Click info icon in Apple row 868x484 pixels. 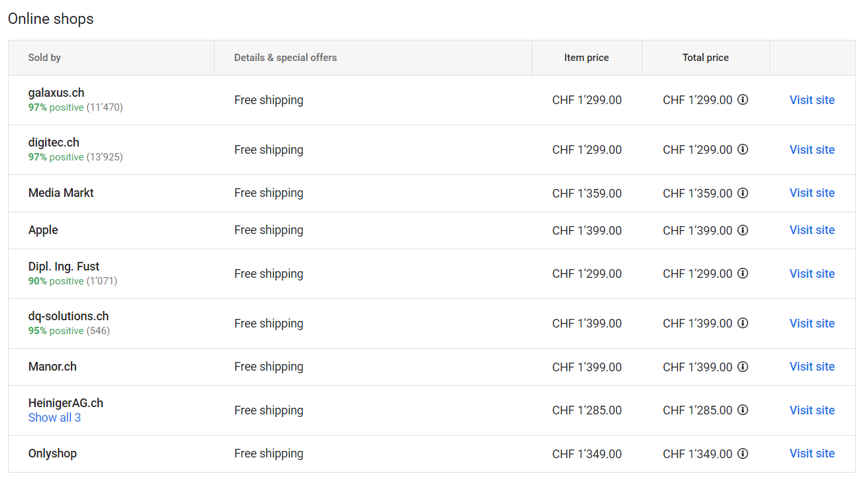743,230
